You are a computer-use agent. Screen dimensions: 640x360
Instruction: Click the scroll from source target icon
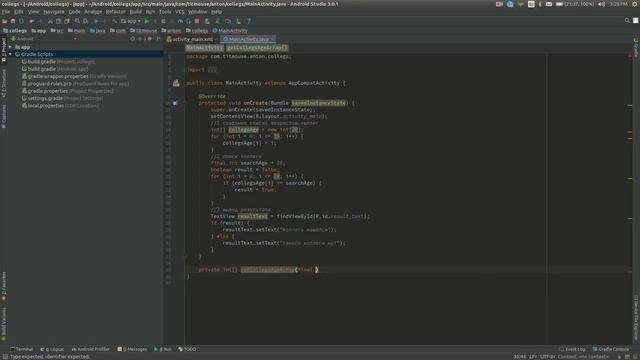[x=133, y=39]
